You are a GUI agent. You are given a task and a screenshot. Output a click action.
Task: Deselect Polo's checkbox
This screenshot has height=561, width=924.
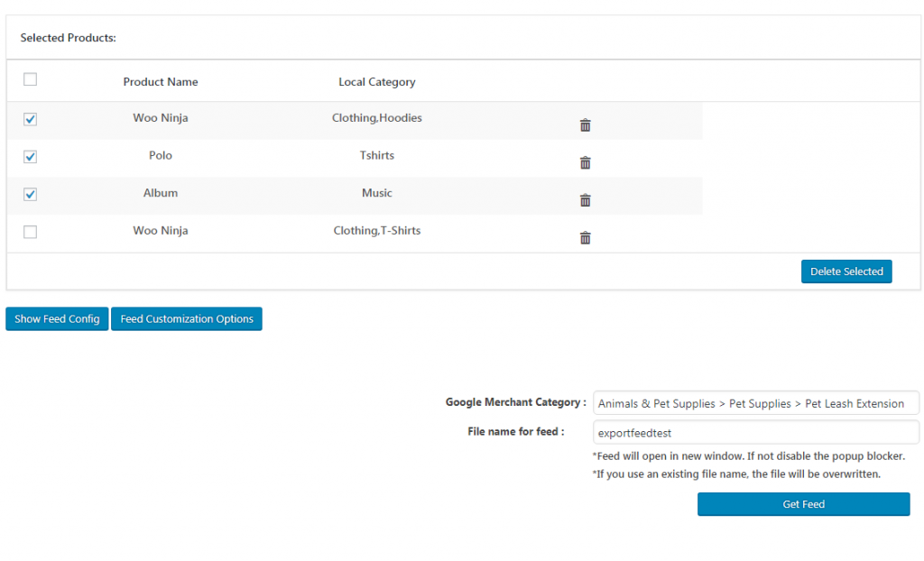point(30,156)
